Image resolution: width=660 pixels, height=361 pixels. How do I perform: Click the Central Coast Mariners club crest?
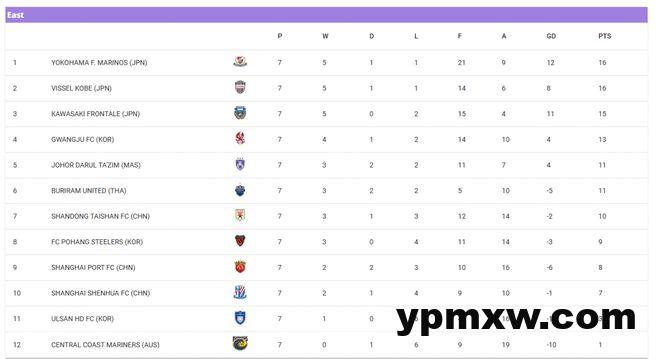240,343
